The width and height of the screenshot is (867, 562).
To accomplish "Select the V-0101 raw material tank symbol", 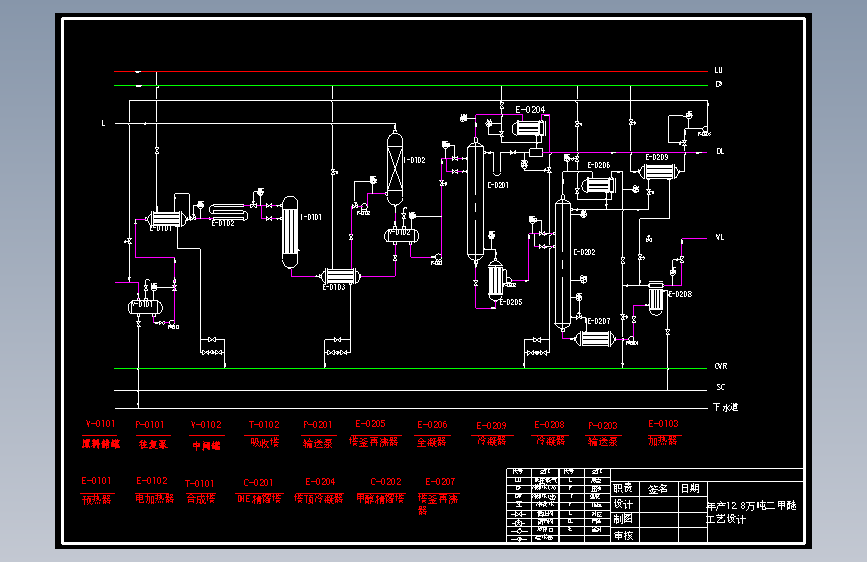I will [x=145, y=307].
